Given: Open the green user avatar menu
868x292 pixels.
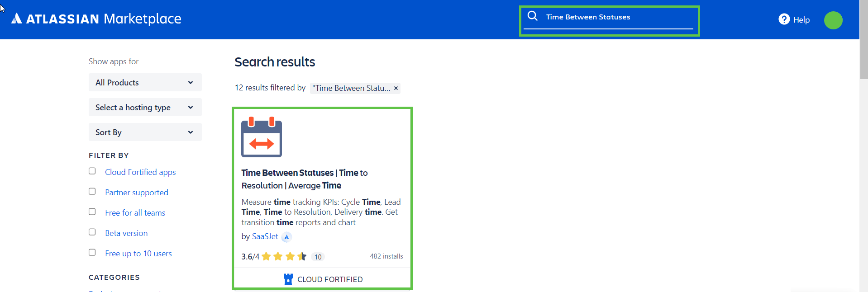Looking at the screenshot, I should click(x=833, y=20).
